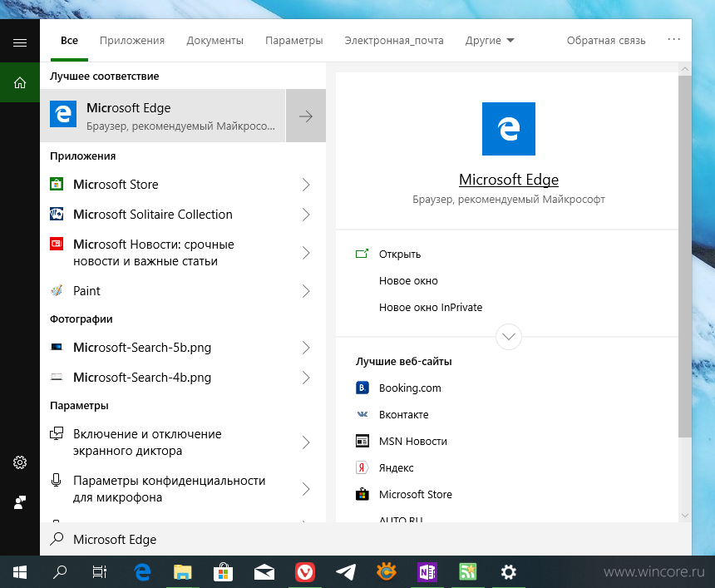Expand Microsoft Edge best match arrow
715x588 pixels.
(x=305, y=116)
